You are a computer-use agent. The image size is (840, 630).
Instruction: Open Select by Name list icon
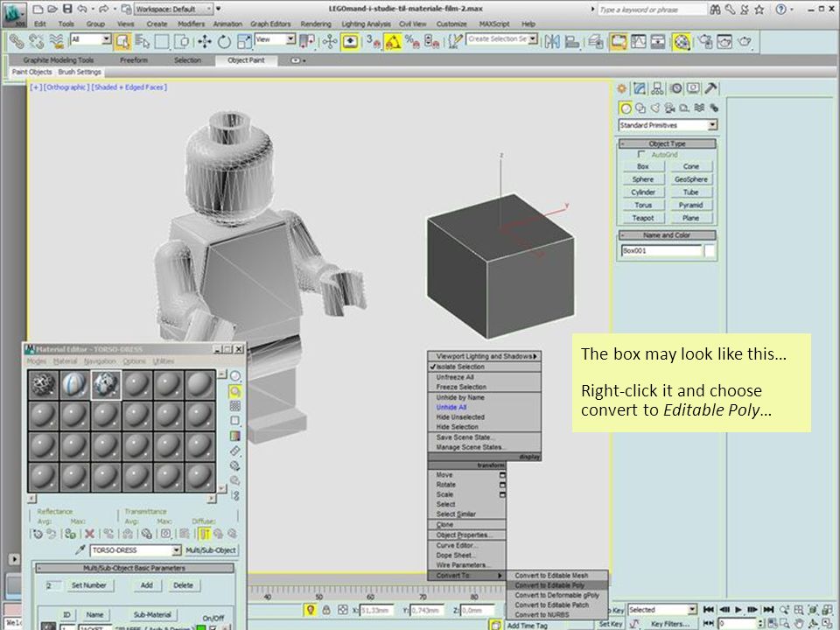[x=142, y=41]
